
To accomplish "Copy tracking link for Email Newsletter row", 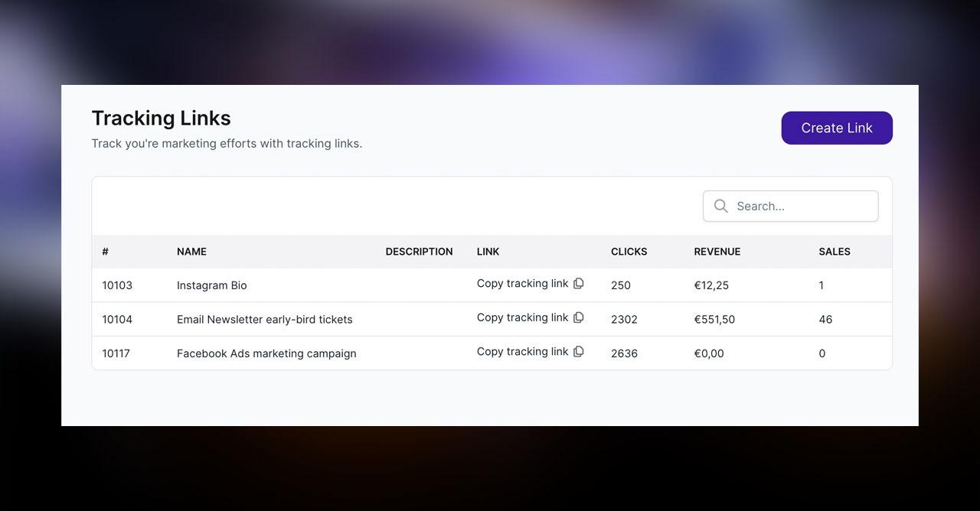I will tap(531, 317).
